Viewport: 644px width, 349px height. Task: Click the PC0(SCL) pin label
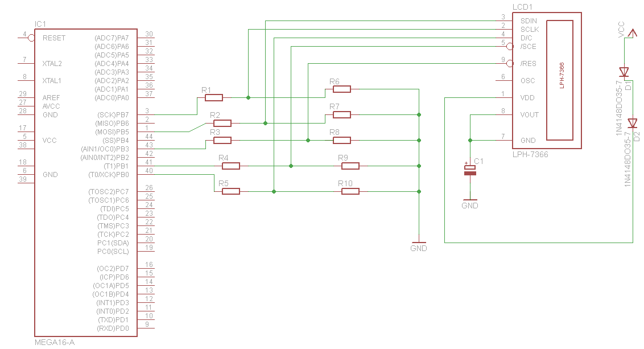pos(113,252)
